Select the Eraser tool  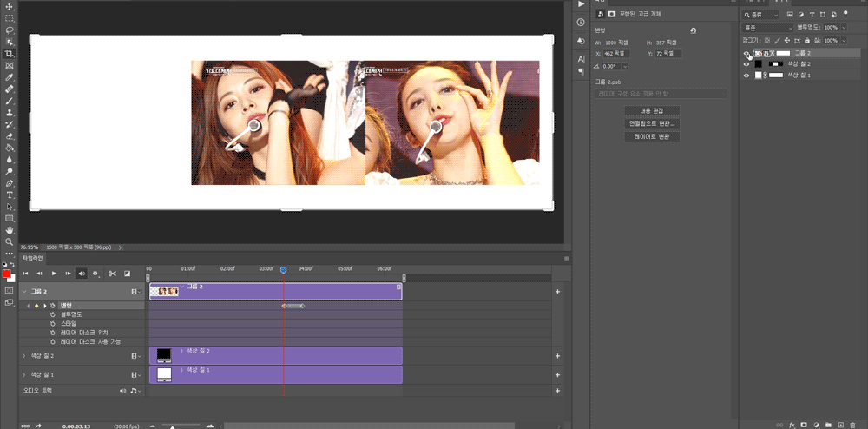pos(10,136)
